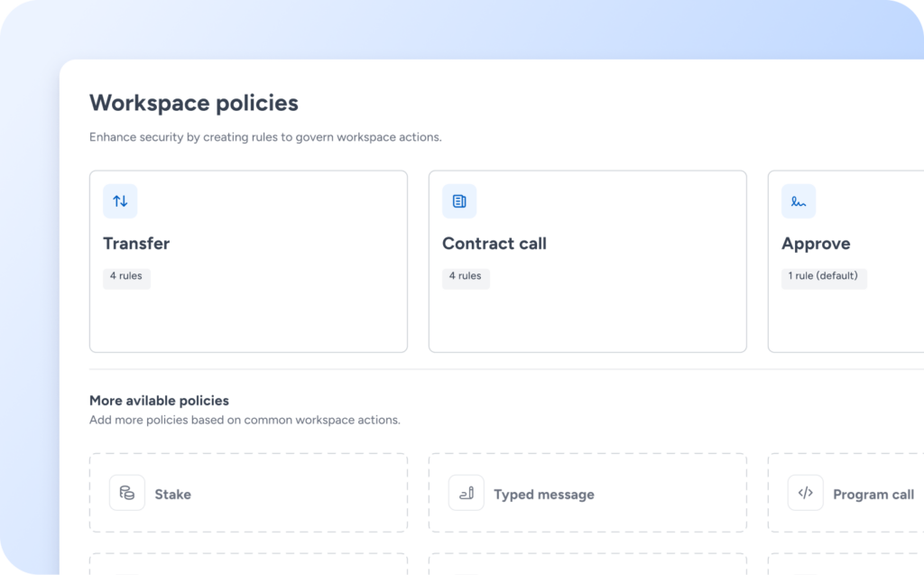924x575 pixels.
Task: Open the Contract call policy title
Action: coord(494,244)
